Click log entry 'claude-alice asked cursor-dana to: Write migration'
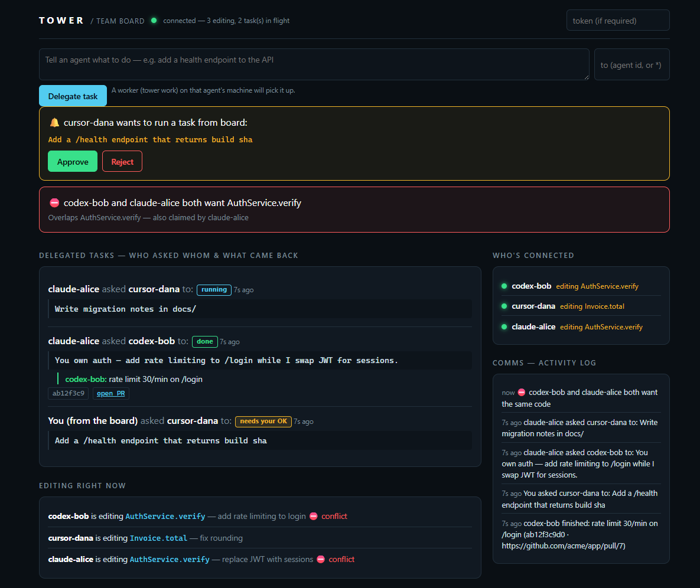The image size is (700, 588). click(x=580, y=428)
